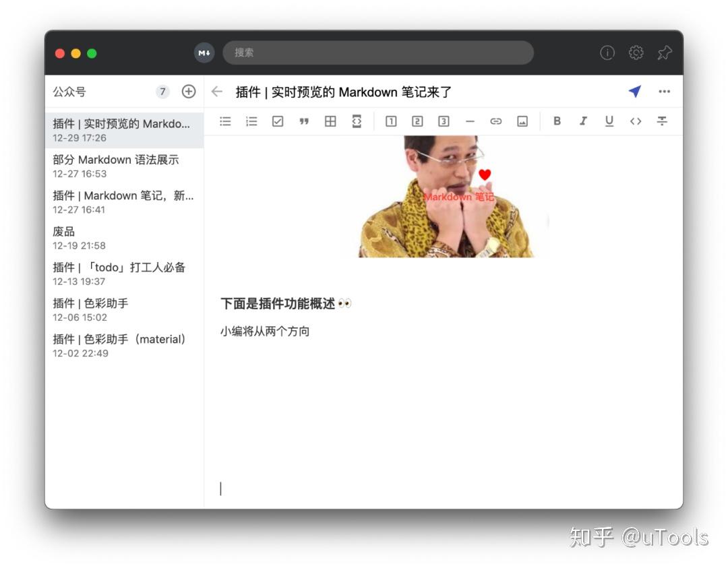Insert a table
This screenshot has height=568, width=728.
[330, 121]
